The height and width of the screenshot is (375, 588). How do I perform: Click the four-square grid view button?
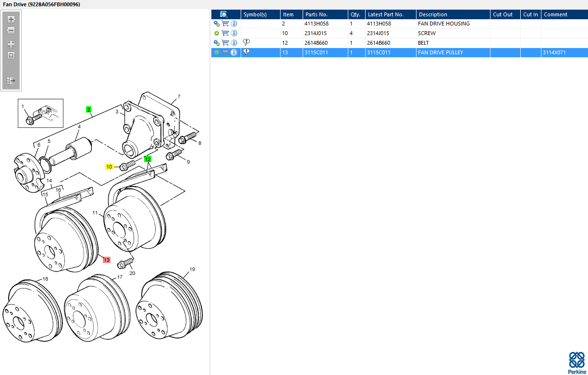[x=11, y=44]
